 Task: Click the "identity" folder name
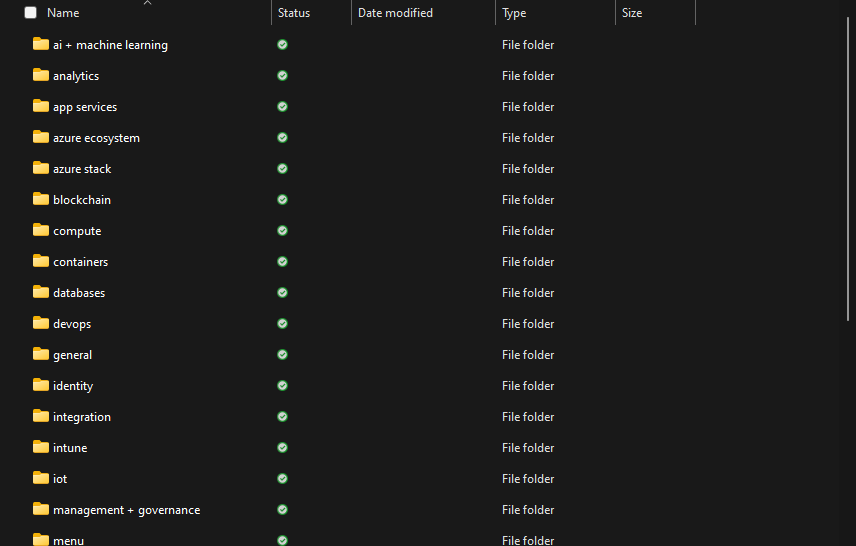tap(73, 386)
